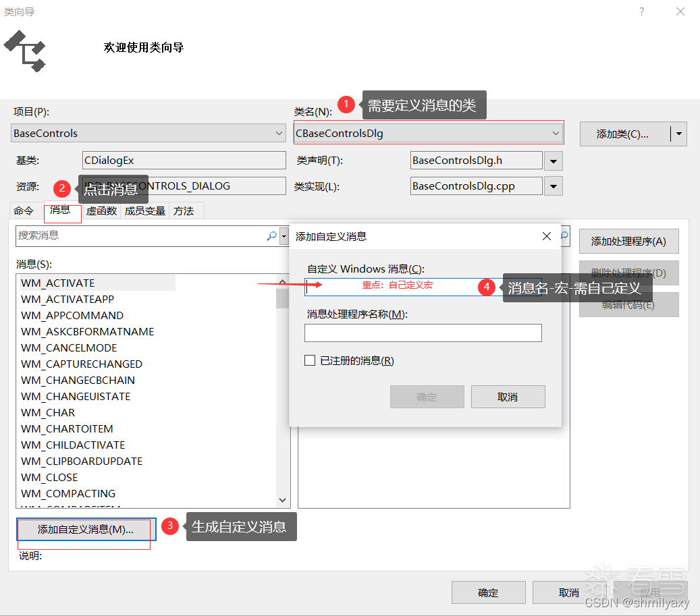Image resolution: width=700 pixels, height=616 pixels.
Task: Open the 添加类 split-button arrow
Action: 678,134
